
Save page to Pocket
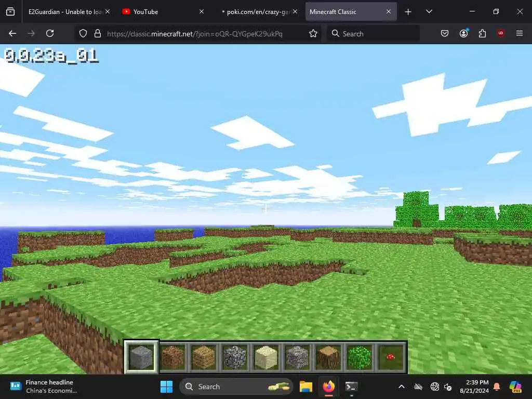(445, 33)
